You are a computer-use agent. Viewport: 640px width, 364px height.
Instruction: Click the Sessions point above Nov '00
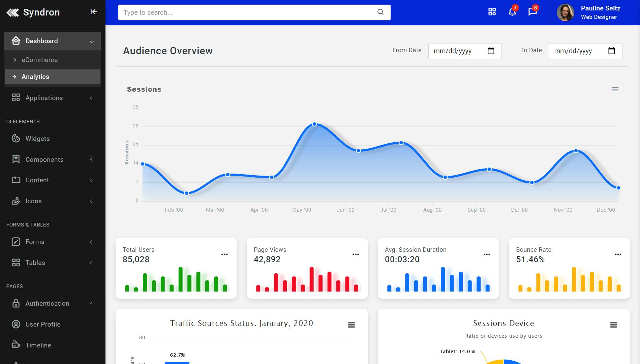click(576, 151)
